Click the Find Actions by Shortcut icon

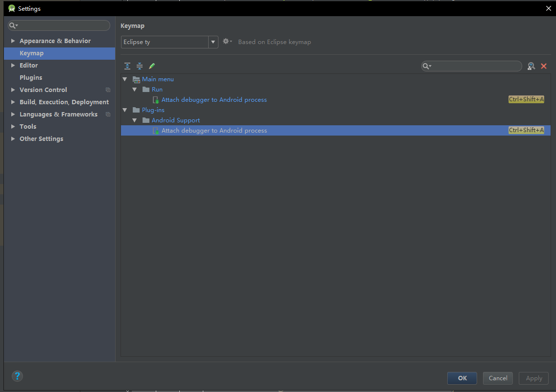[x=531, y=66]
